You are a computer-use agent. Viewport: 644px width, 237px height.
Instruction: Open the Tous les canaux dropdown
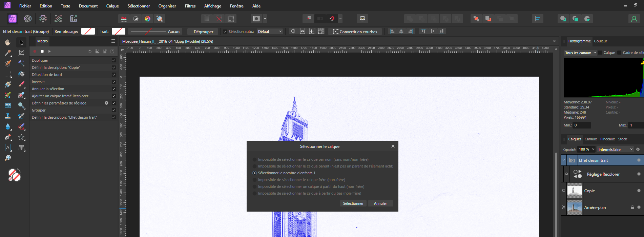point(580,53)
